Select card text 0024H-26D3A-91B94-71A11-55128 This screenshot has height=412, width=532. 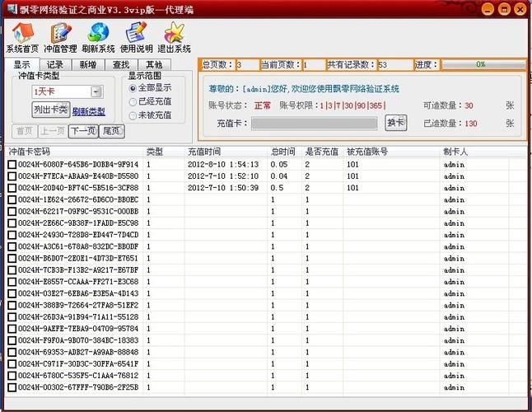click(78, 317)
